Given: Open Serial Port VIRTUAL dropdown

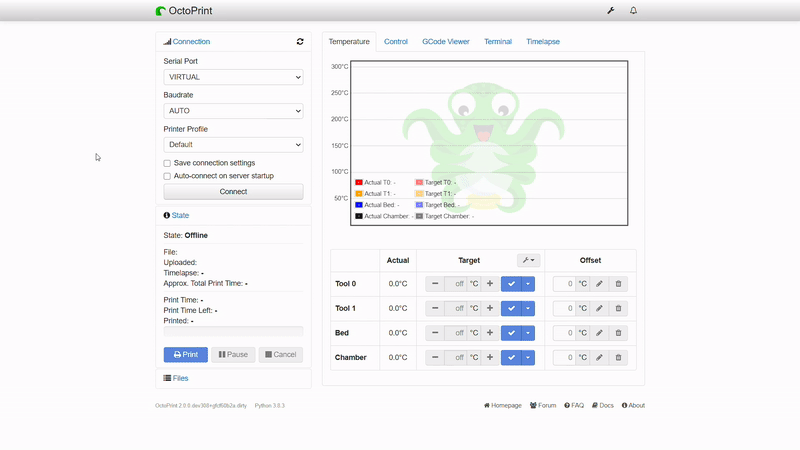Looking at the screenshot, I should (x=233, y=77).
